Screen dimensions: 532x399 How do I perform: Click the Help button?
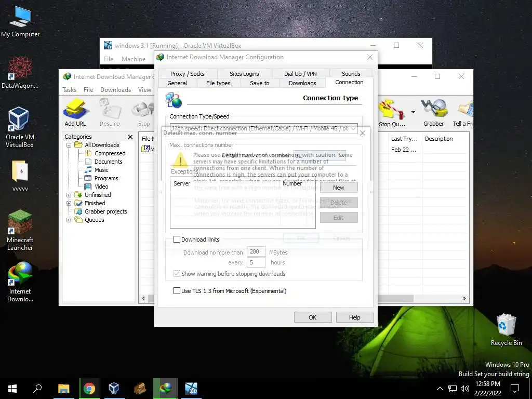354,317
